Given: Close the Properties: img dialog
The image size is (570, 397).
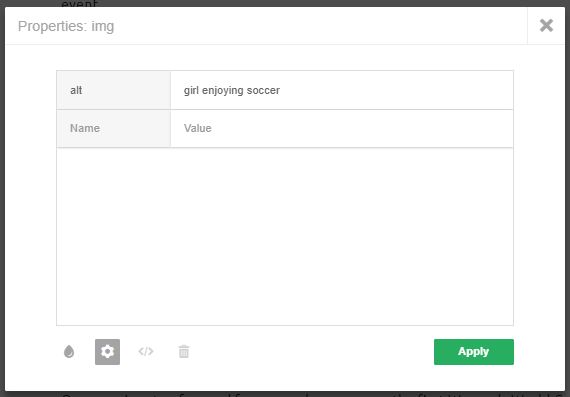Looking at the screenshot, I should click(x=546, y=26).
